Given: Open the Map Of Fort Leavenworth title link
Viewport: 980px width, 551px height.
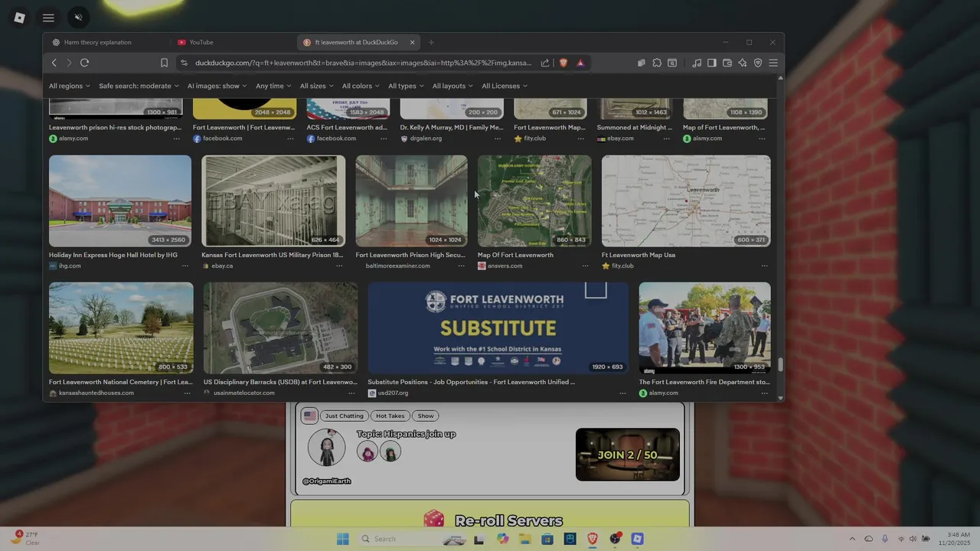Looking at the screenshot, I should [x=515, y=255].
